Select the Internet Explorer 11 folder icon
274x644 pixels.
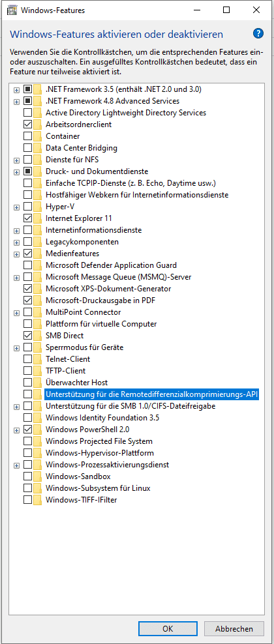point(38,218)
